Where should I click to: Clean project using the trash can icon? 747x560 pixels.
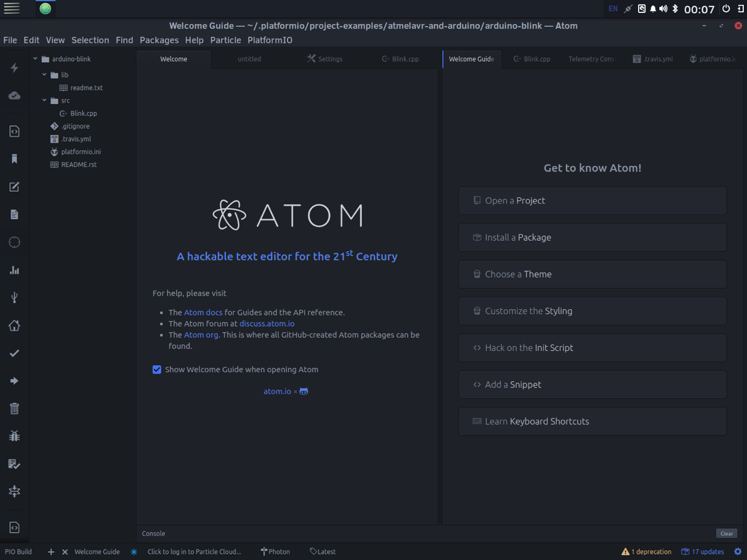click(14, 408)
